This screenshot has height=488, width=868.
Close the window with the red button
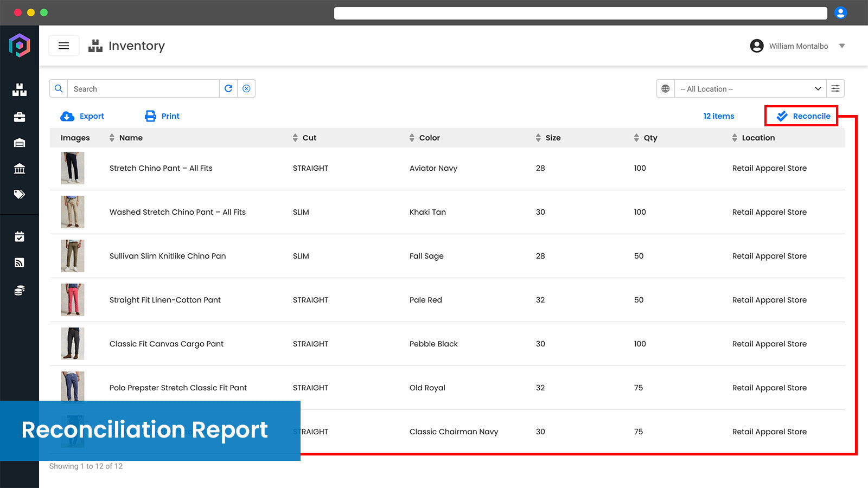[18, 12]
